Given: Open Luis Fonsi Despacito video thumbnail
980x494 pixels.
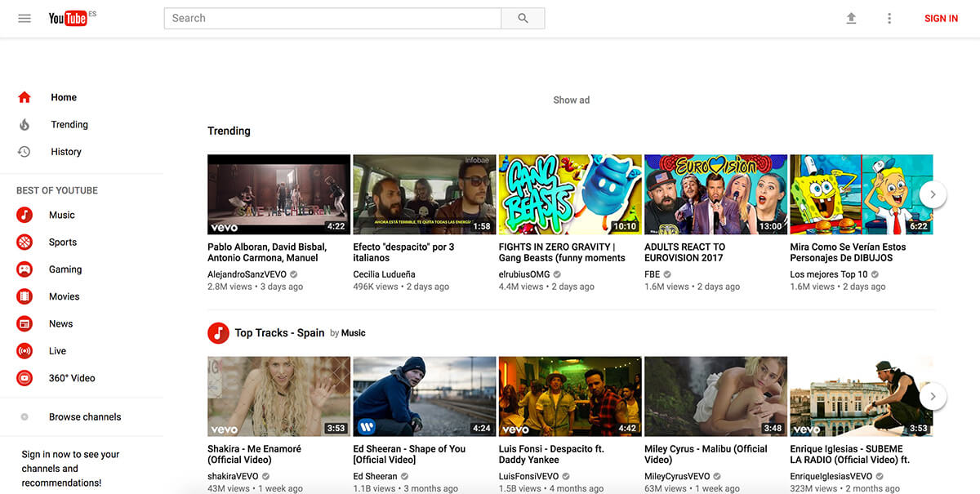Looking at the screenshot, I should [570, 397].
